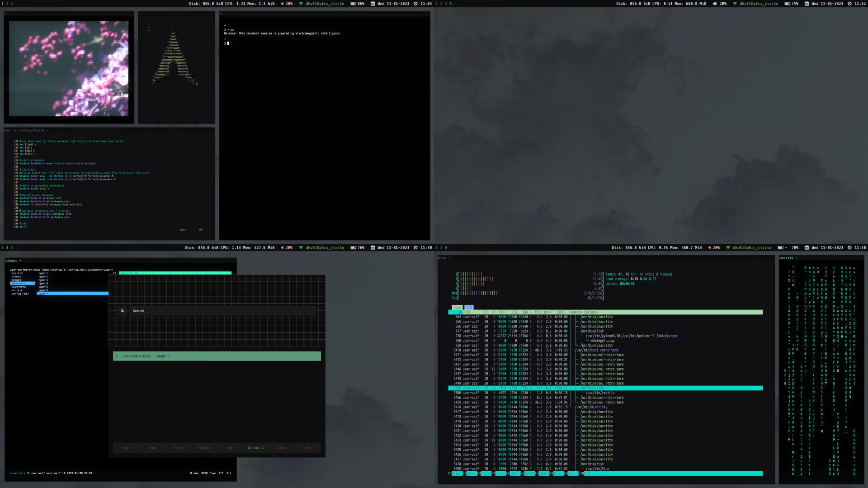Switch to workspace 4 in the status bar
This screenshot has height=488, width=868.
(450, 4)
